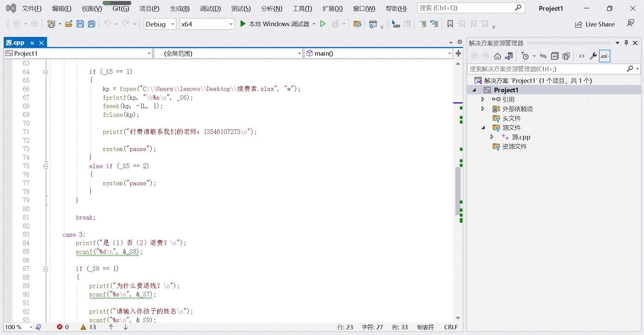Expand the 引用 node in Solution Explorer
The width and height of the screenshot is (644, 335).
click(483, 99)
